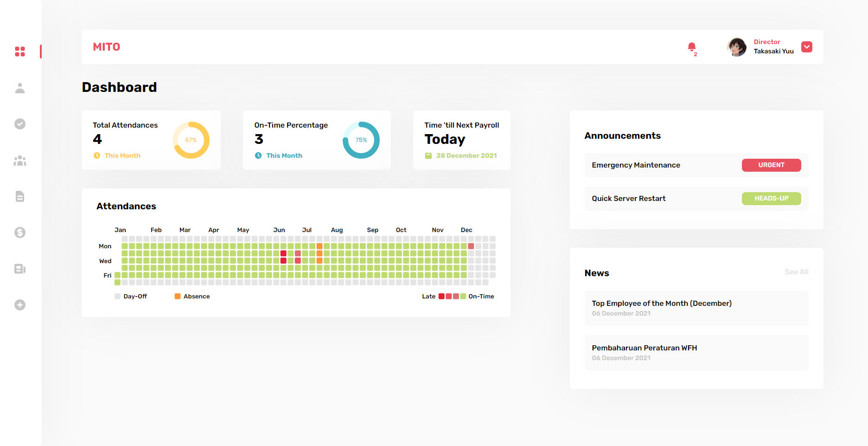The image size is (868, 446).
Task: Click the URGENT badge
Action: [771, 165]
